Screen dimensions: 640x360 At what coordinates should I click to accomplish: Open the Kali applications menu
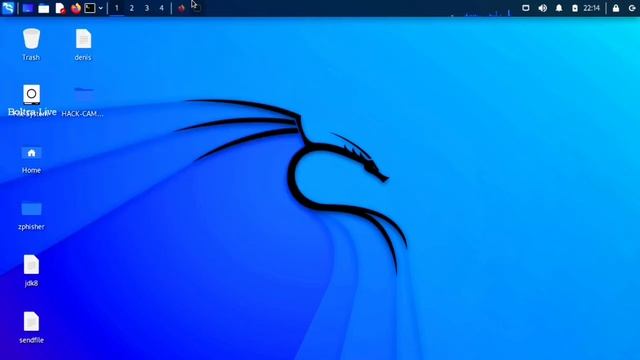(8, 8)
